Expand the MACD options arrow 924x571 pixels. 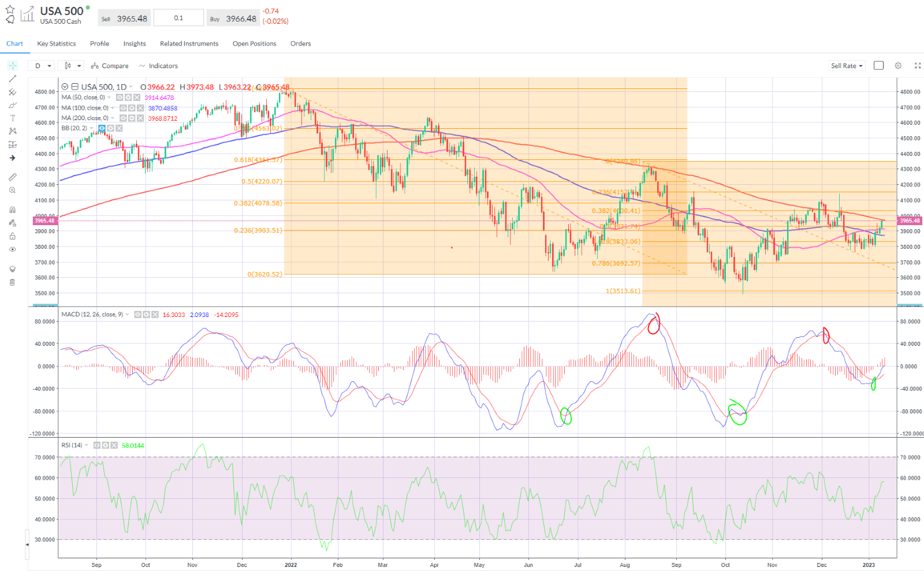tap(127, 315)
